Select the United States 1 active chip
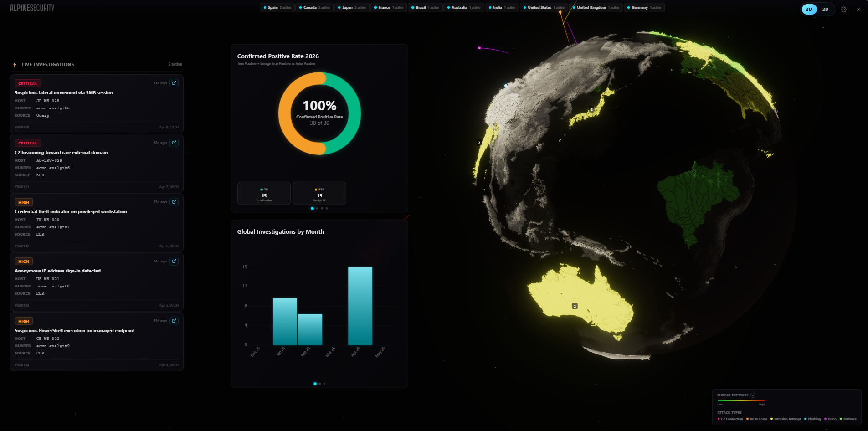 coord(544,7)
